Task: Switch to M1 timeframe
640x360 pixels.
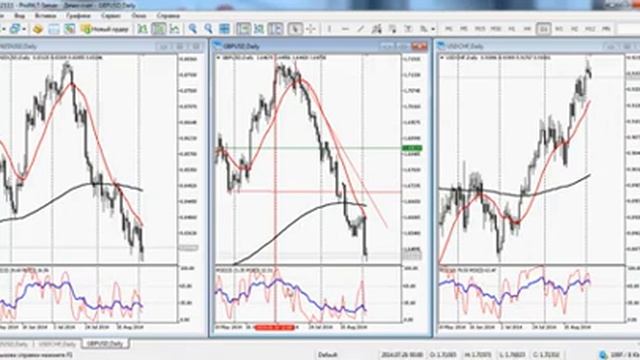Action: coord(449,29)
